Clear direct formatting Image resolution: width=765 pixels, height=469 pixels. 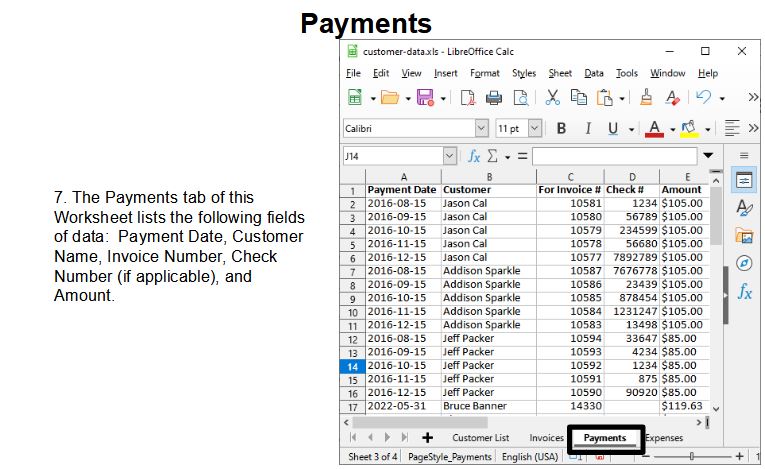point(672,98)
